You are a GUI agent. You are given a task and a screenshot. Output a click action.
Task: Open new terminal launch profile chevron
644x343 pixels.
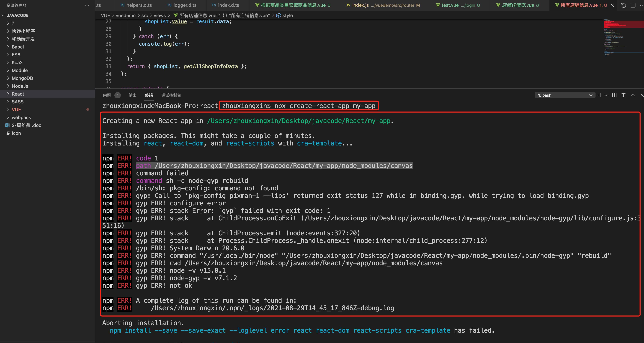tap(606, 95)
